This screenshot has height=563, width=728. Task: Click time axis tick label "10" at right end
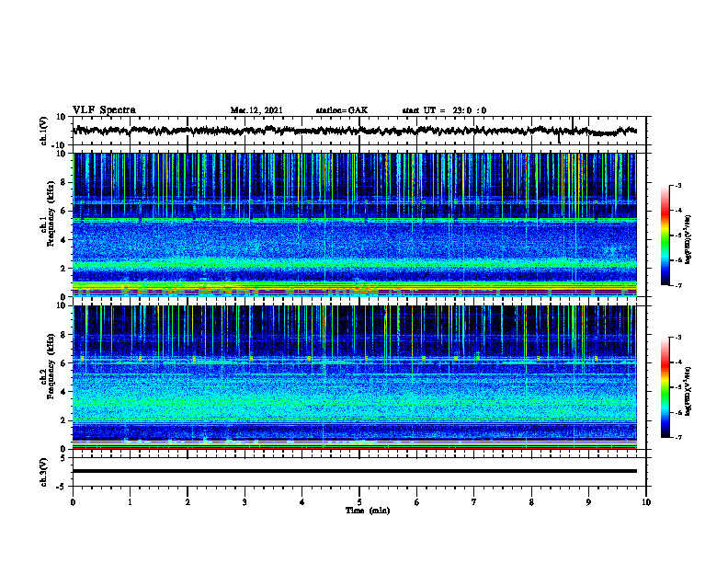coord(646,502)
